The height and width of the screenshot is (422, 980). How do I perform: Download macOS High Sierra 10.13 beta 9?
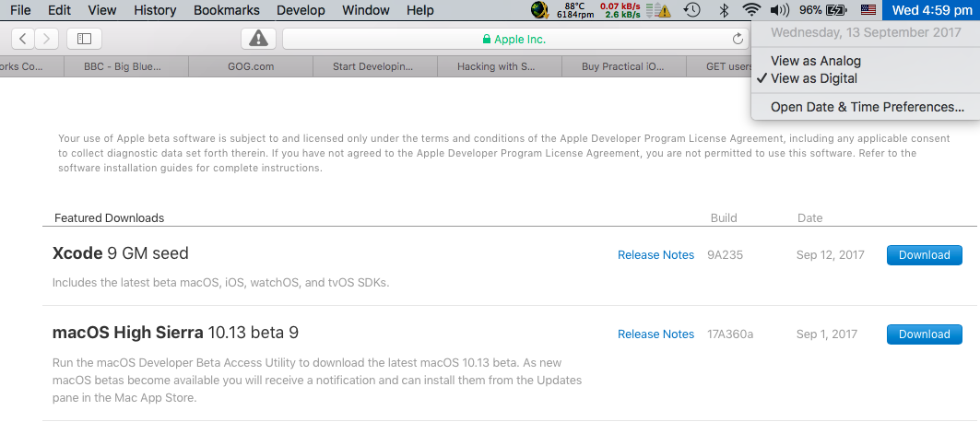pos(925,334)
